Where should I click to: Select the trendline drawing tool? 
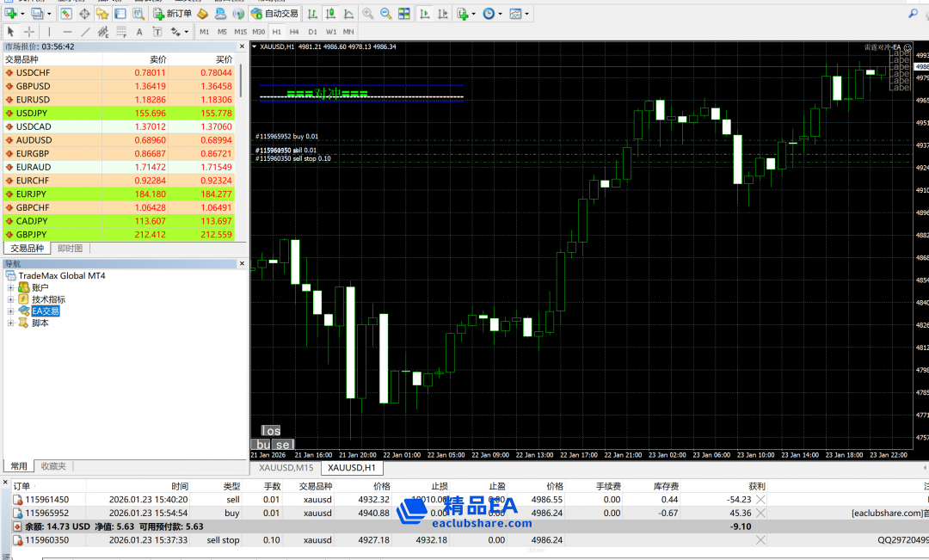pos(85,32)
